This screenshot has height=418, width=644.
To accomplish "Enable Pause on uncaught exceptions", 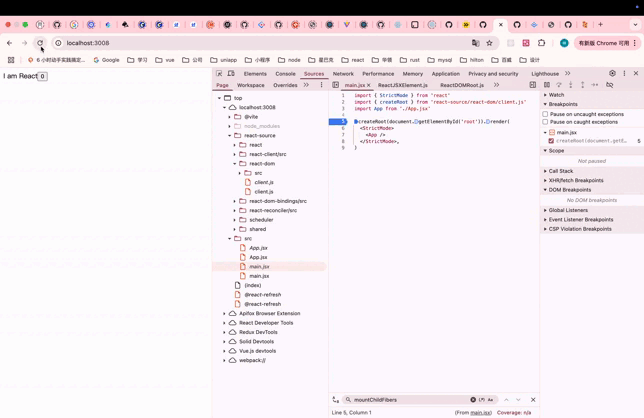I will click(545, 114).
